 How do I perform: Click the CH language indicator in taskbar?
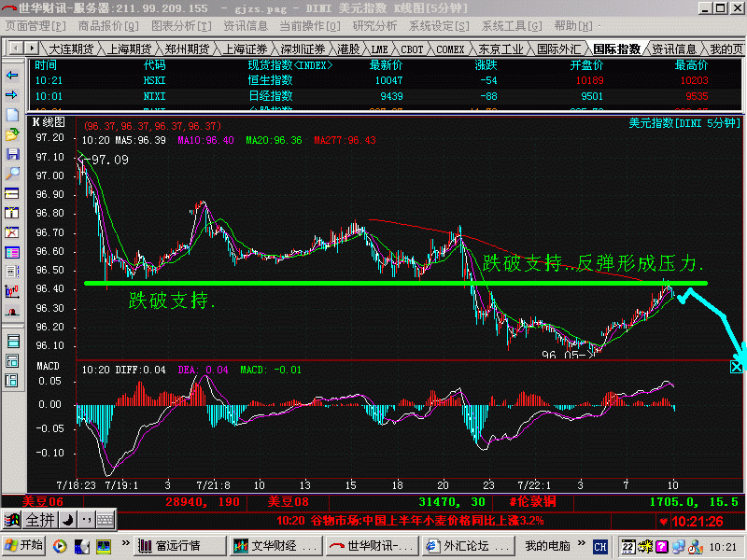[x=600, y=547]
